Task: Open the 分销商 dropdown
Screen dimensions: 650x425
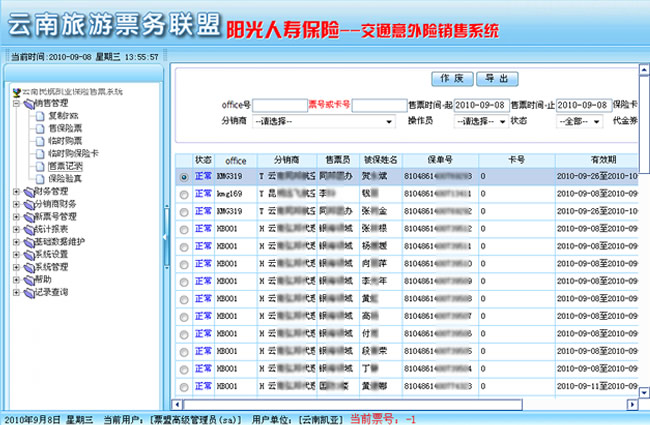Action: coord(324,121)
